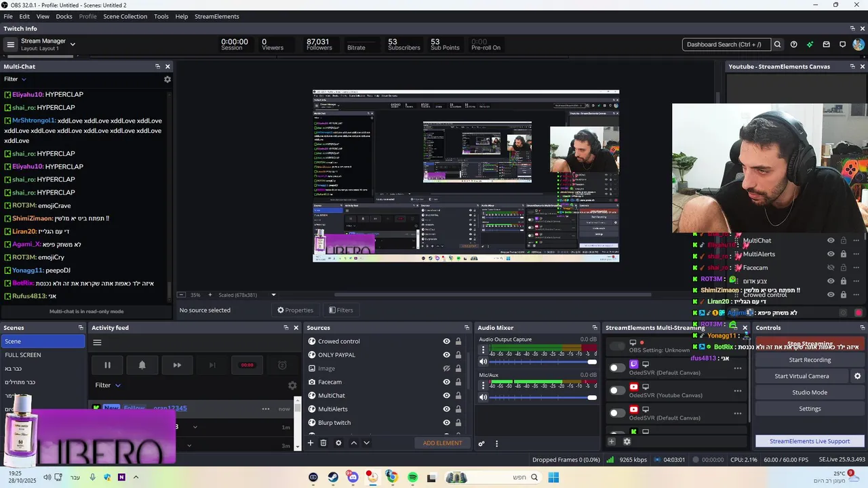
Task: Open the Audio Mixer dock three-dot menu
Action: (496, 444)
